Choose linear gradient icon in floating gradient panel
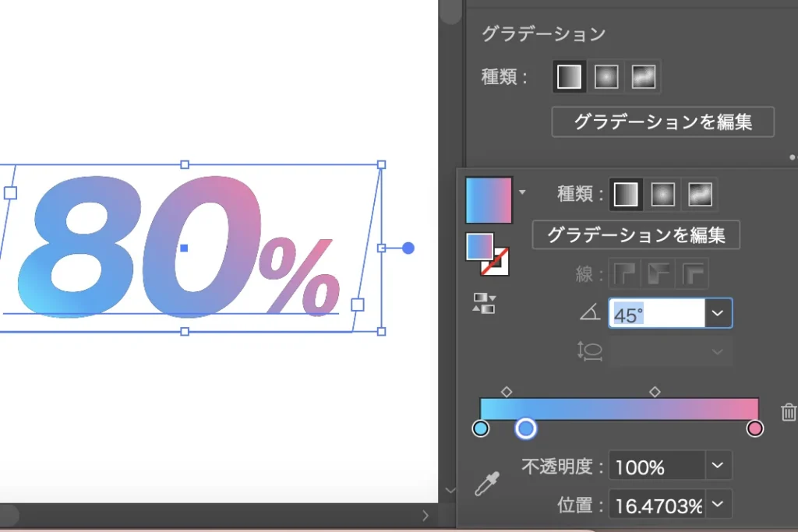 (626, 195)
